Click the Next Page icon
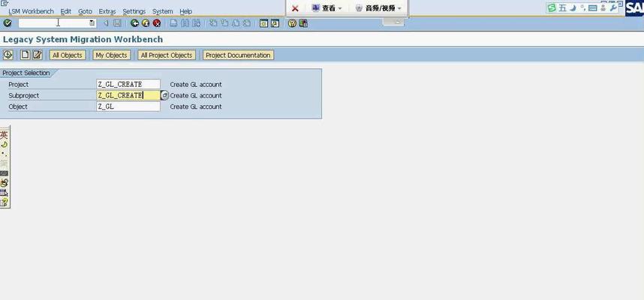 (236, 23)
